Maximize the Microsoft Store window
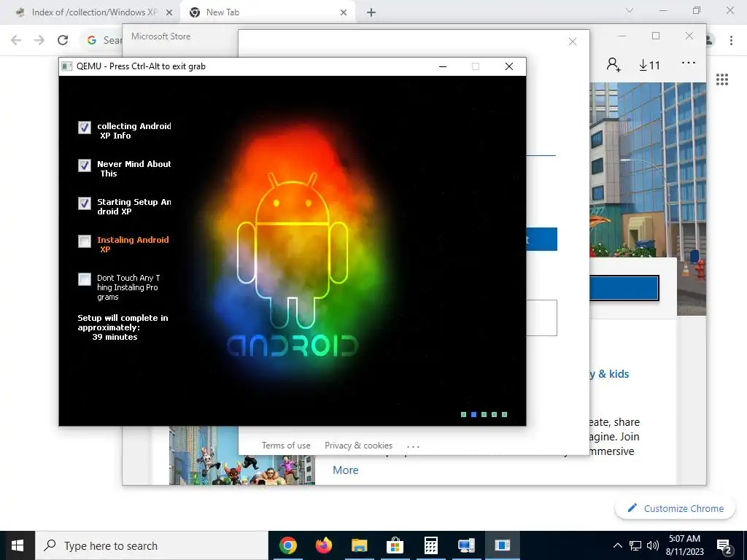747x560 pixels. click(656, 36)
